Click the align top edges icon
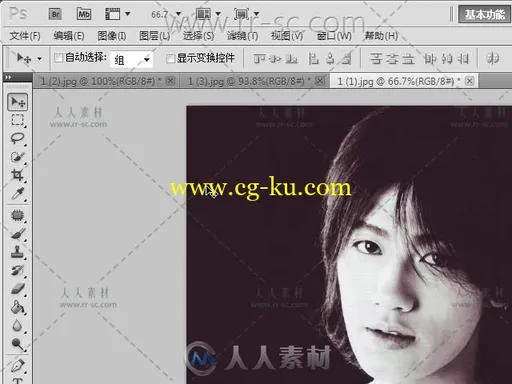Image resolution: width=512 pixels, height=384 pixels. click(259, 59)
